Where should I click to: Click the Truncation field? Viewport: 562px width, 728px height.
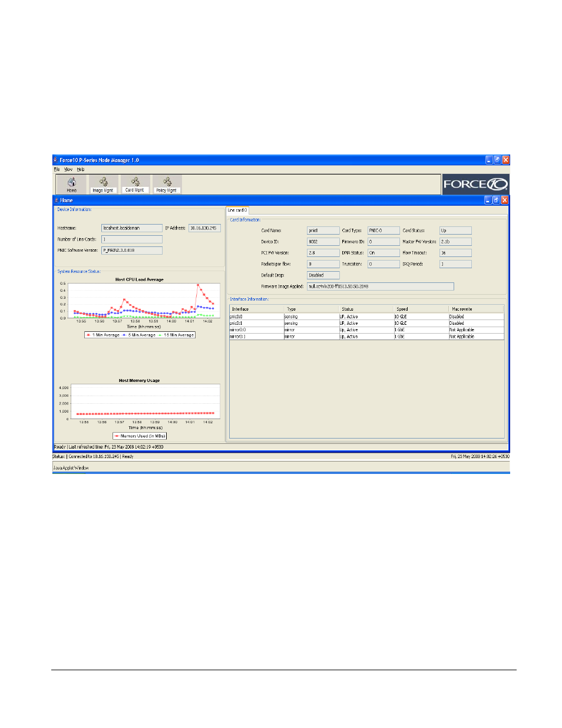click(x=384, y=264)
